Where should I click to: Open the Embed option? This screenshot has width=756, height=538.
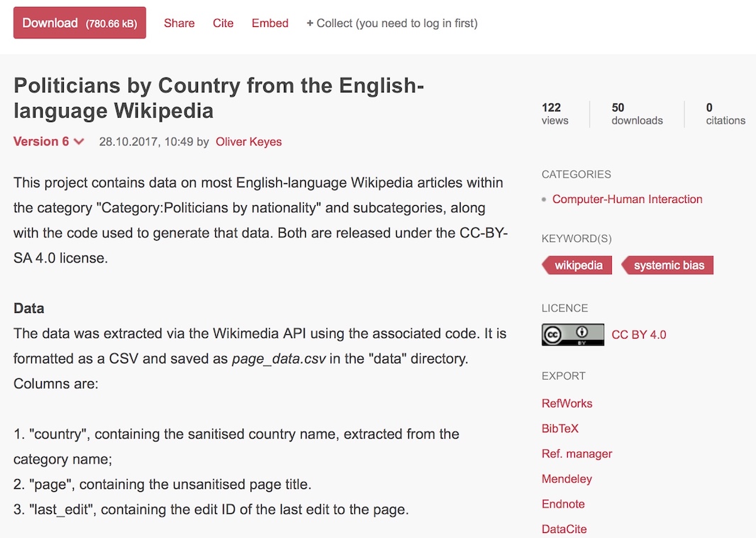tap(270, 23)
